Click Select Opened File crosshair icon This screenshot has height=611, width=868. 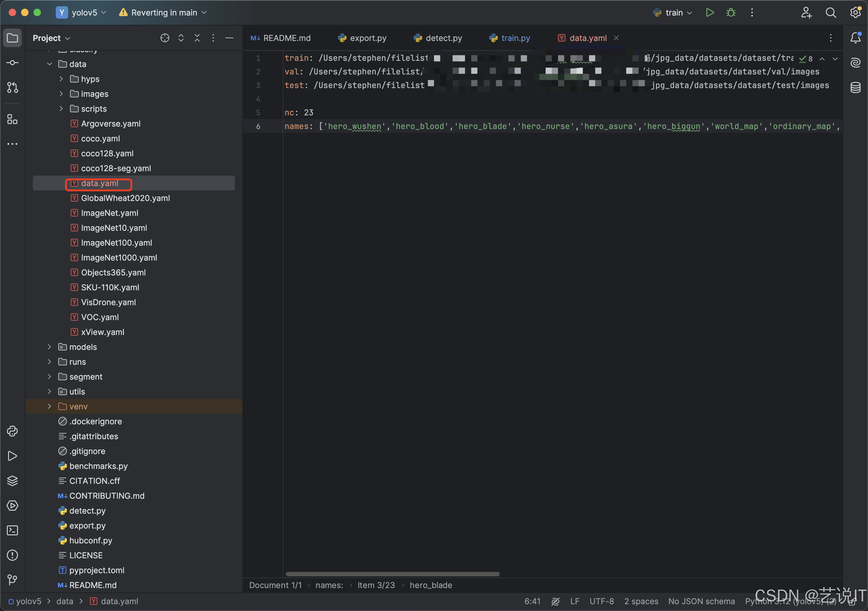[x=165, y=38]
